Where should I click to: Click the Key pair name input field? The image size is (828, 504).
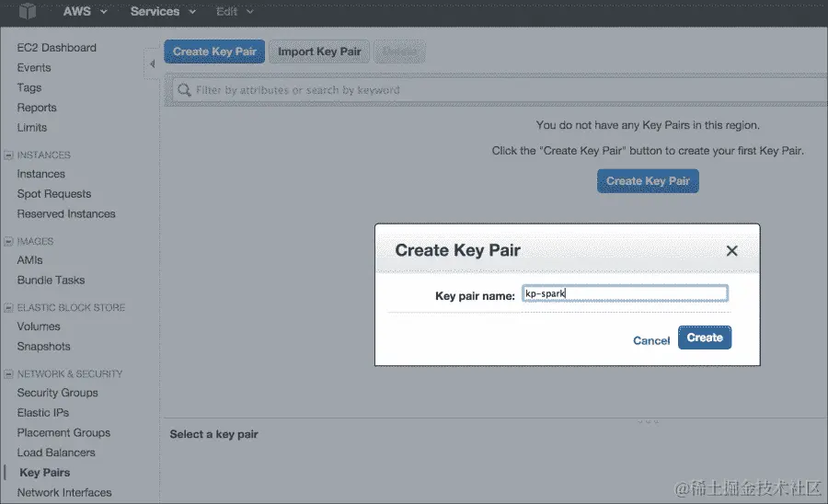[x=626, y=293]
